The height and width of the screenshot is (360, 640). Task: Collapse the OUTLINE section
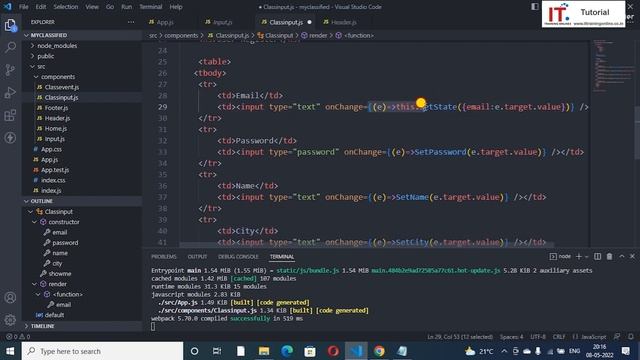pos(82,201)
